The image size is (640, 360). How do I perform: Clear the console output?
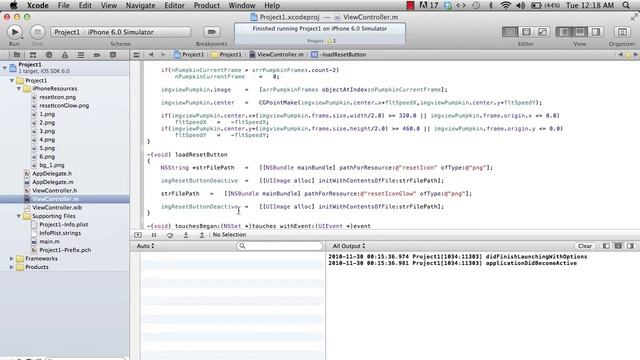tap(584, 246)
